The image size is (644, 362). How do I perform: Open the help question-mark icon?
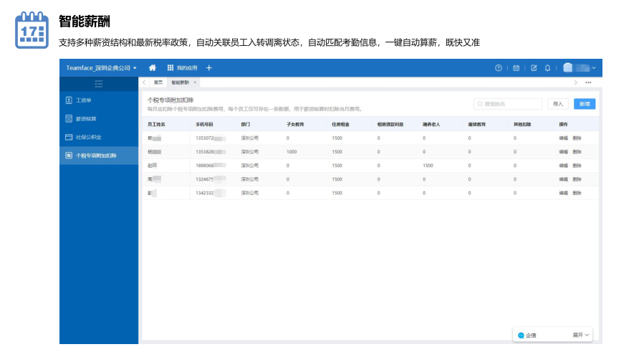pos(498,68)
